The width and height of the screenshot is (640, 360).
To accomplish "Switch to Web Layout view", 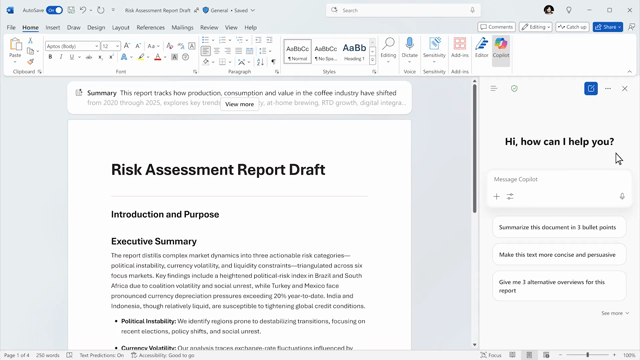I will (x=546, y=355).
